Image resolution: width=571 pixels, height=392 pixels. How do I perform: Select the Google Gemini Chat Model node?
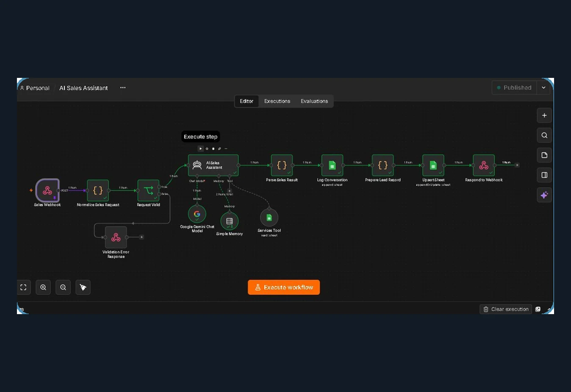197,214
